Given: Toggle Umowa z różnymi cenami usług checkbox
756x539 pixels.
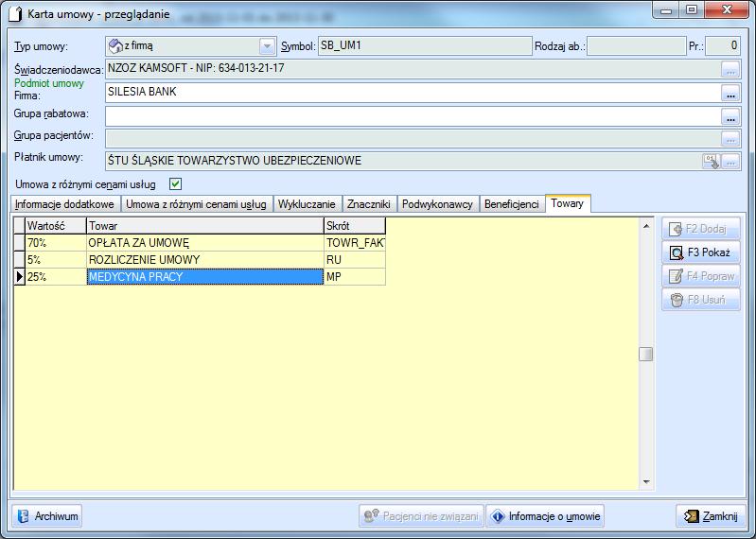Looking at the screenshot, I should point(175,184).
